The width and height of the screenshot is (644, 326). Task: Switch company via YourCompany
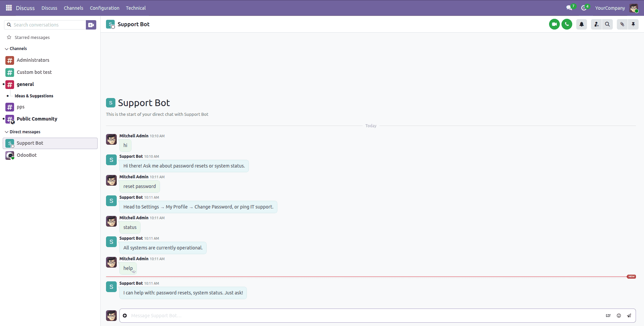coord(610,8)
